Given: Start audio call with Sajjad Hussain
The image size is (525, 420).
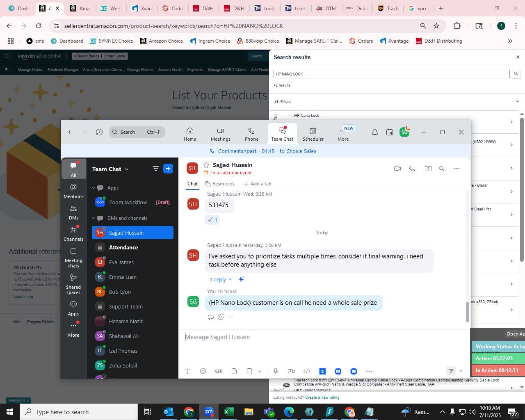Looking at the screenshot, I should pyautogui.click(x=412, y=169).
